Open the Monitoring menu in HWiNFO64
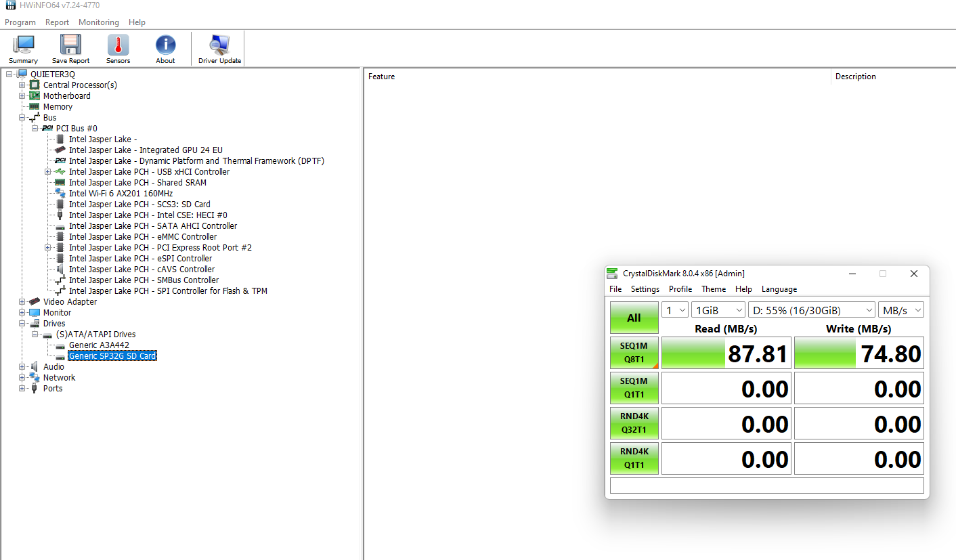This screenshot has width=956, height=560. click(x=99, y=22)
